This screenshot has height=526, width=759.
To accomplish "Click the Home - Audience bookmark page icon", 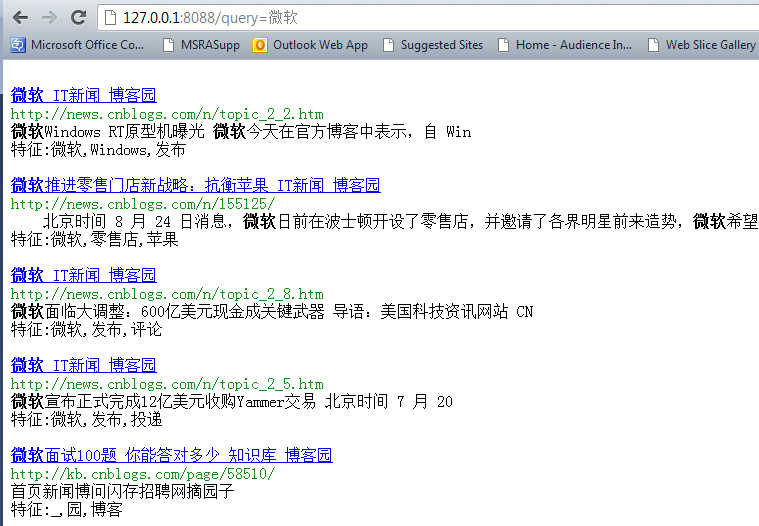I will [x=503, y=45].
